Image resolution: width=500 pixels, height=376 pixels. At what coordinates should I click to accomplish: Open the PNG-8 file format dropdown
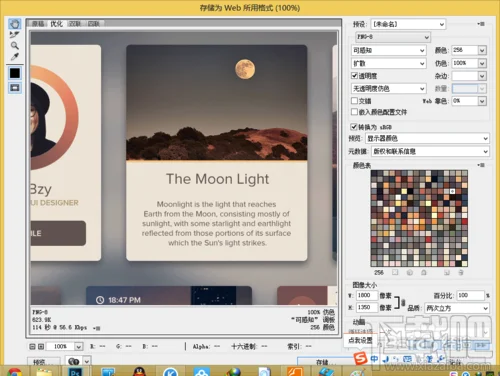(x=393, y=37)
